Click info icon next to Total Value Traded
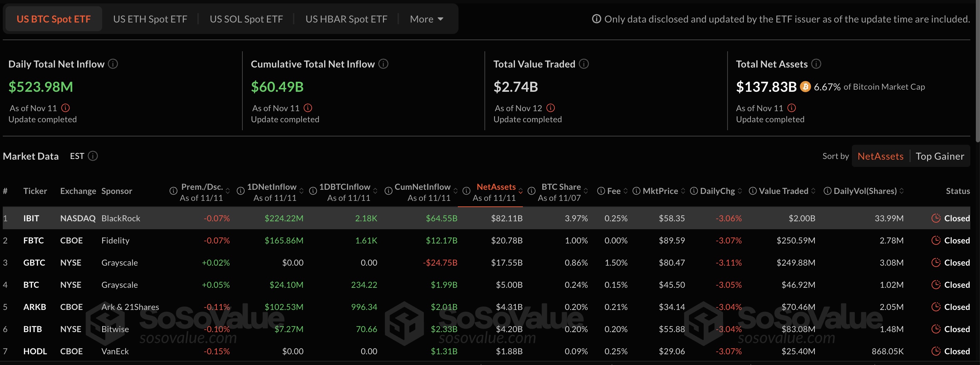 583,64
